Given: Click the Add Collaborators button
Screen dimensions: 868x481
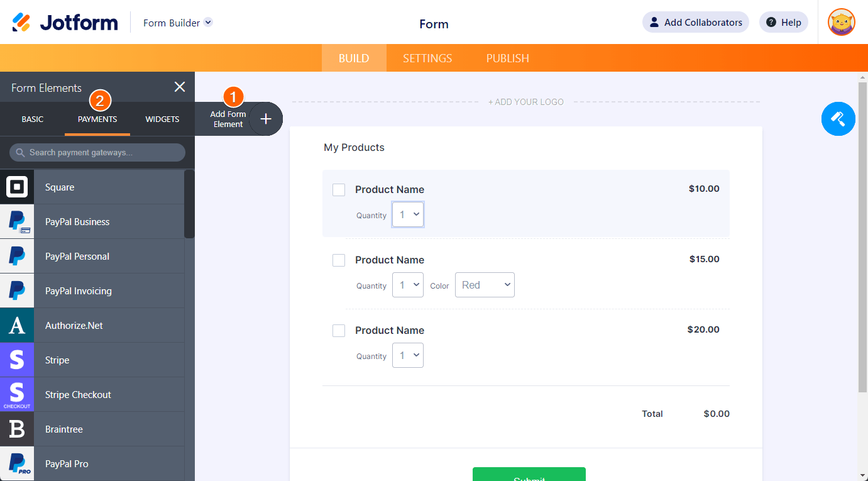Looking at the screenshot, I should (x=695, y=23).
